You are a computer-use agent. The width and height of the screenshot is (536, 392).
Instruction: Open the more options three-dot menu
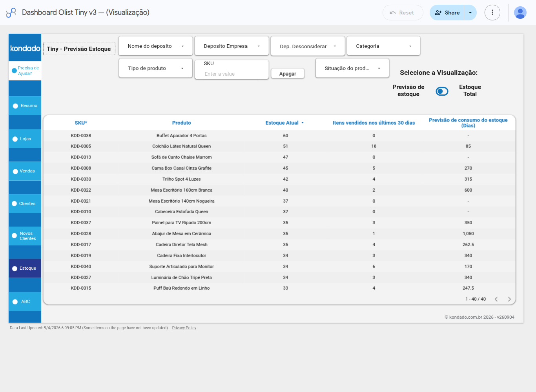coord(492,13)
